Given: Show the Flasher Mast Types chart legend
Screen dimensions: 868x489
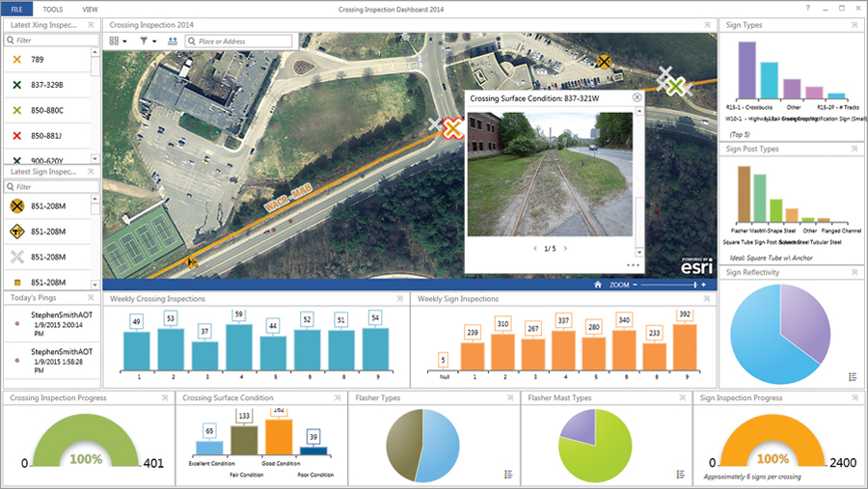Looking at the screenshot, I should pos(680,475).
